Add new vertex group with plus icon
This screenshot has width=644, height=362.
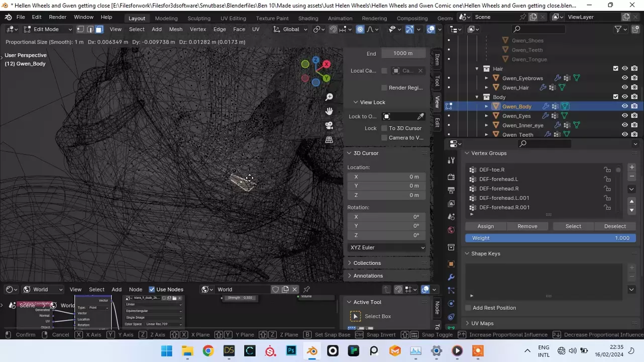(631, 167)
